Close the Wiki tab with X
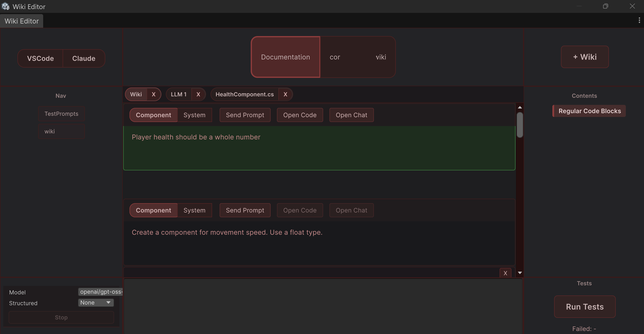This screenshot has height=334, width=644. (153, 94)
